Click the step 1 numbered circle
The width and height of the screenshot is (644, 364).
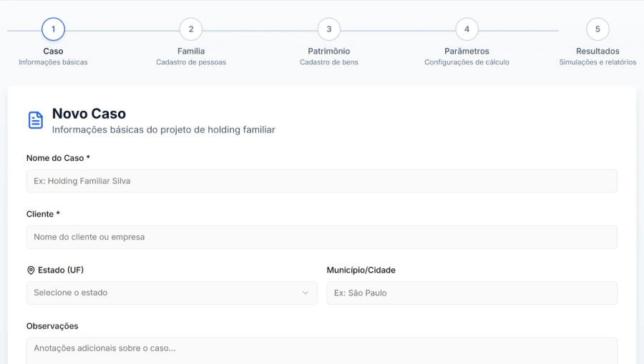pyautogui.click(x=53, y=29)
